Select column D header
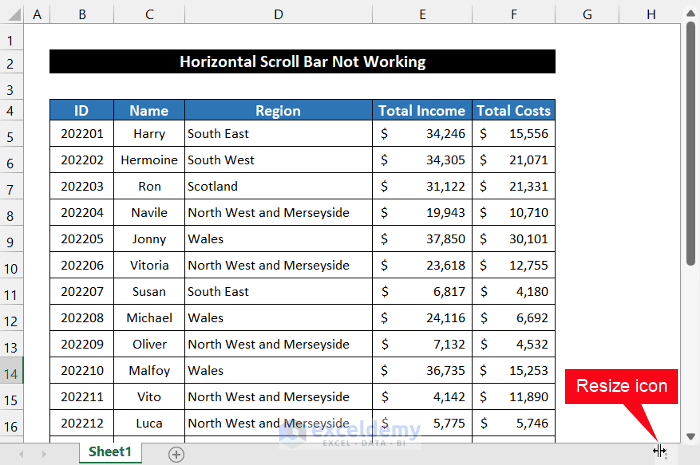Image resolution: width=700 pixels, height=465 pixels. (278, 15)
